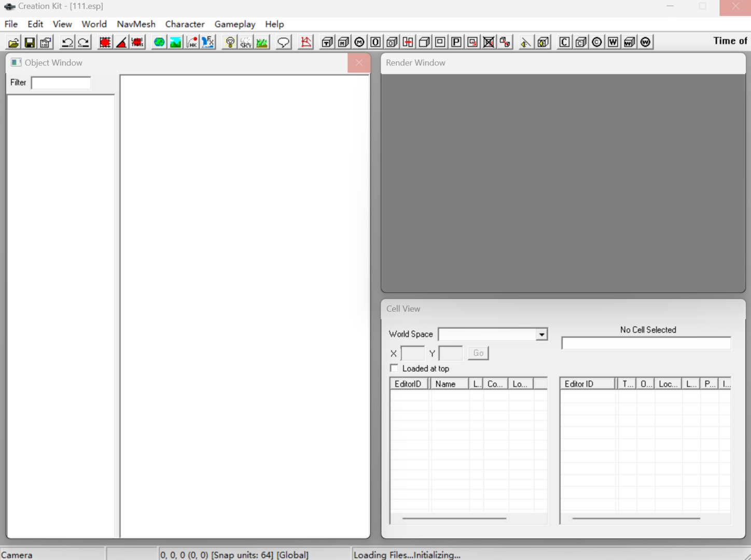Open the load data files icon

13,42
